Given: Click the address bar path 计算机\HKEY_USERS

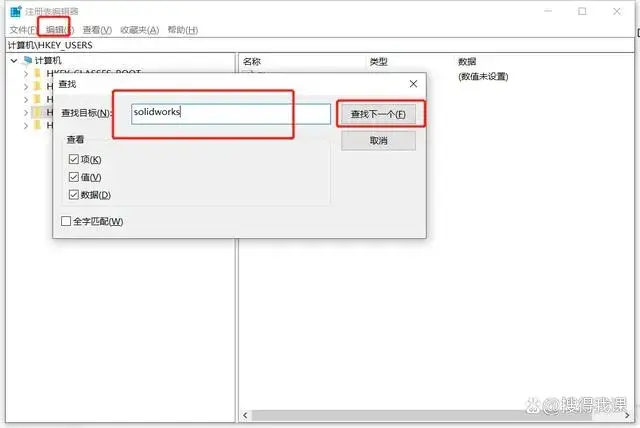Looking at the screenshot, I should click(50, 45).
